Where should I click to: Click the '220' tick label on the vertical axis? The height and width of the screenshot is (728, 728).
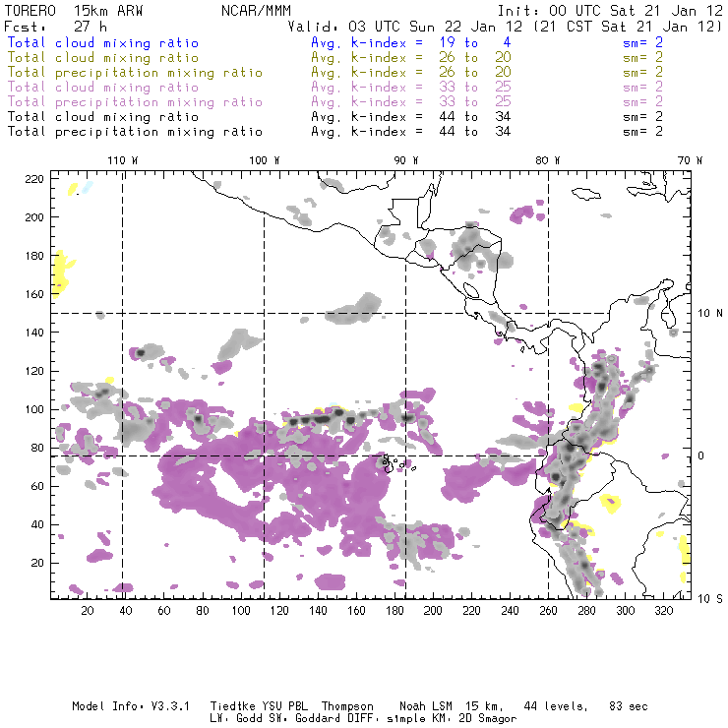34,179
